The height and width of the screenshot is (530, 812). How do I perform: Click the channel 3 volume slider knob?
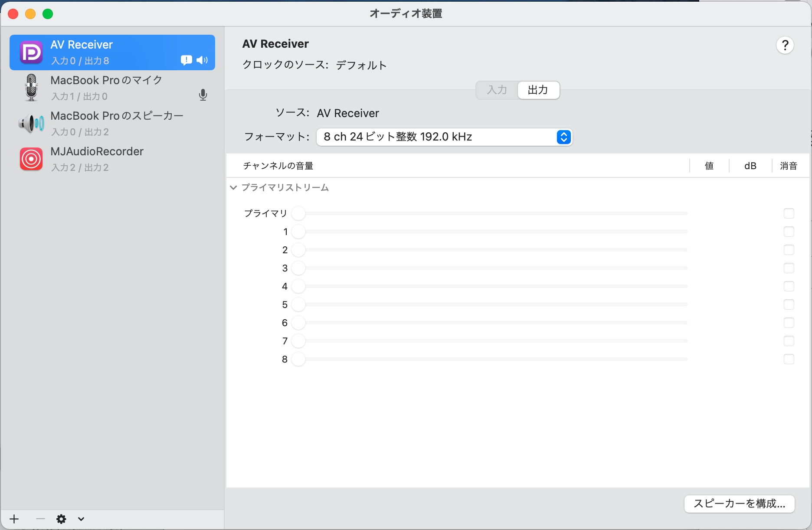(x=298, y=268)
